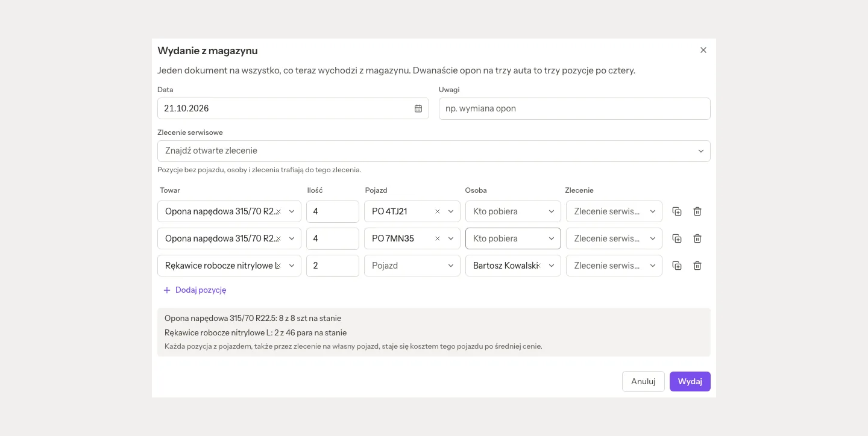The height and width of the screenshot is (436, 868).
Task: Click the stock line 'Opona napędowa 315/70 R22.5: 8 z 8 szt na stanie'
Action: tap(253, 318)
